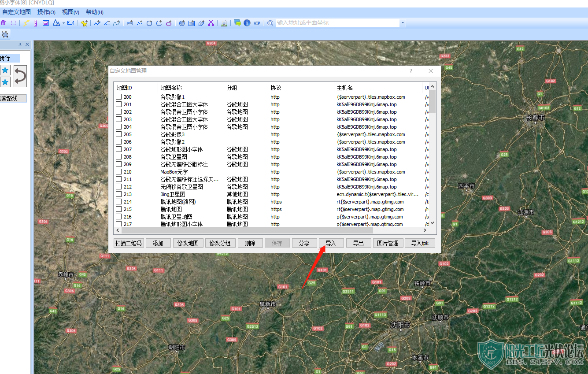The image size is (588, 374).
Task: Open the green chat messages icon
Action: pyautogui.click(x=237, y=23)
